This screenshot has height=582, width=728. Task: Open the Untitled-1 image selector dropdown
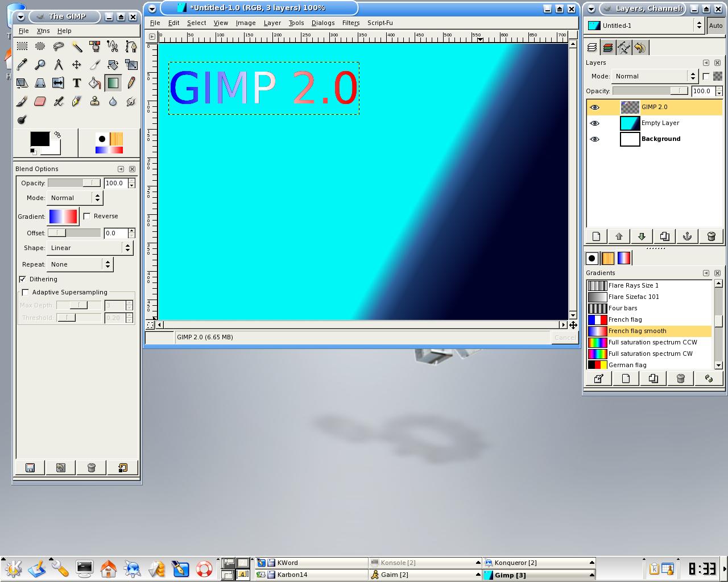point(645,26)
